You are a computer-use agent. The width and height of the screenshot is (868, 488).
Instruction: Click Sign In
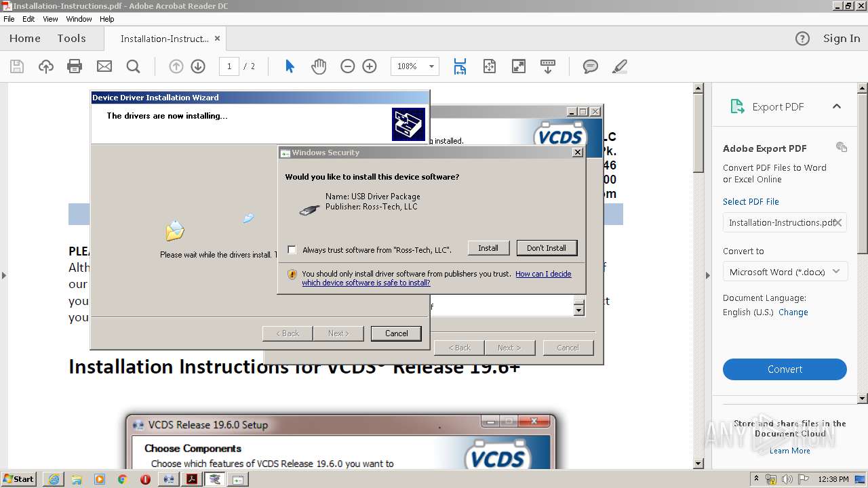point(842,39)
